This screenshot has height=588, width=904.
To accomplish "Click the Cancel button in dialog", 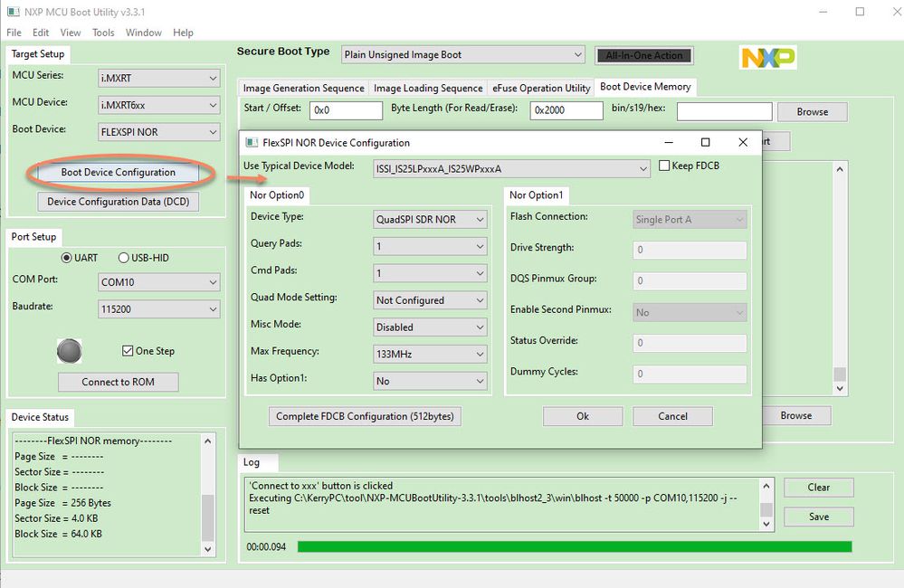I will pos(673,416).
